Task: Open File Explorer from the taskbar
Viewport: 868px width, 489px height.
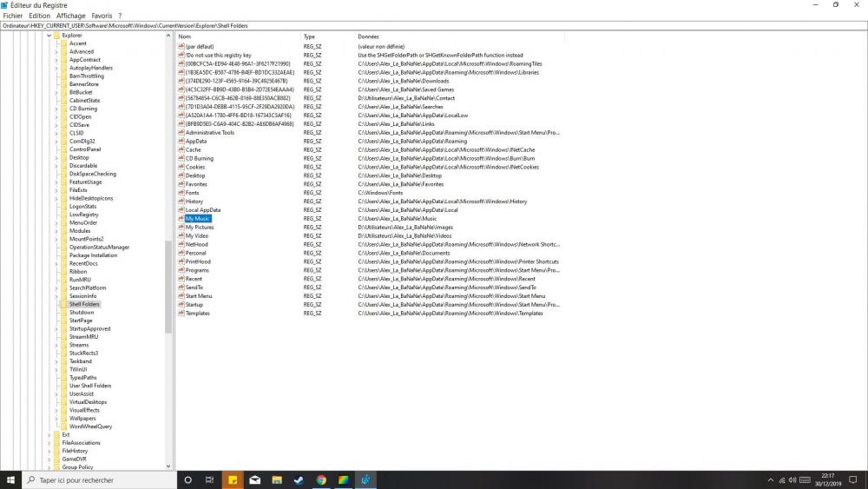Action: click(277, 480)
